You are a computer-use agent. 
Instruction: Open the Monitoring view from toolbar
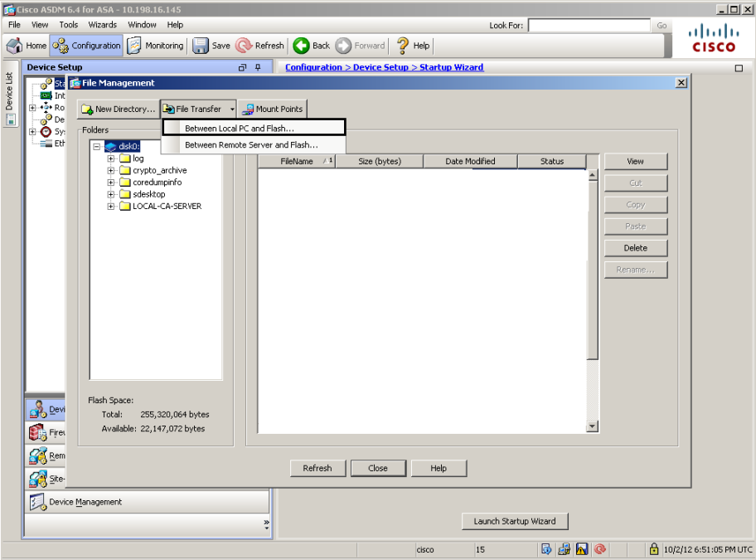pyautogui.click(x=155, y=46)
